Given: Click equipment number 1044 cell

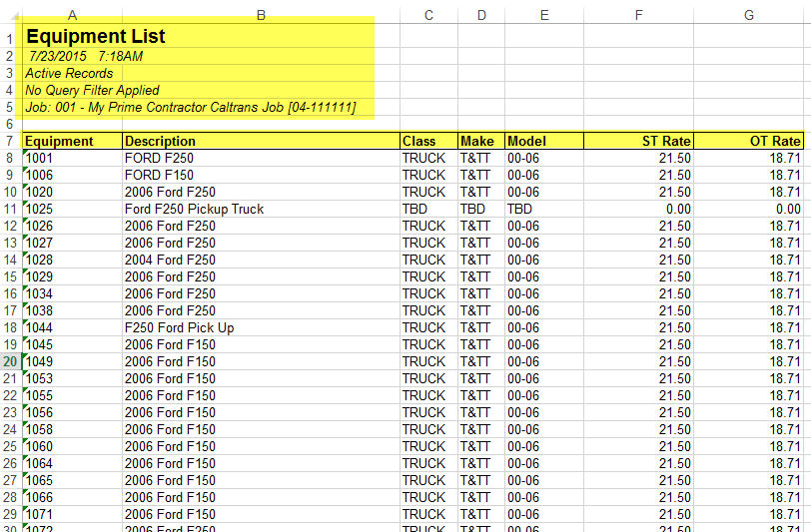Looking at the screenshot, I should (x=72, y=327).
